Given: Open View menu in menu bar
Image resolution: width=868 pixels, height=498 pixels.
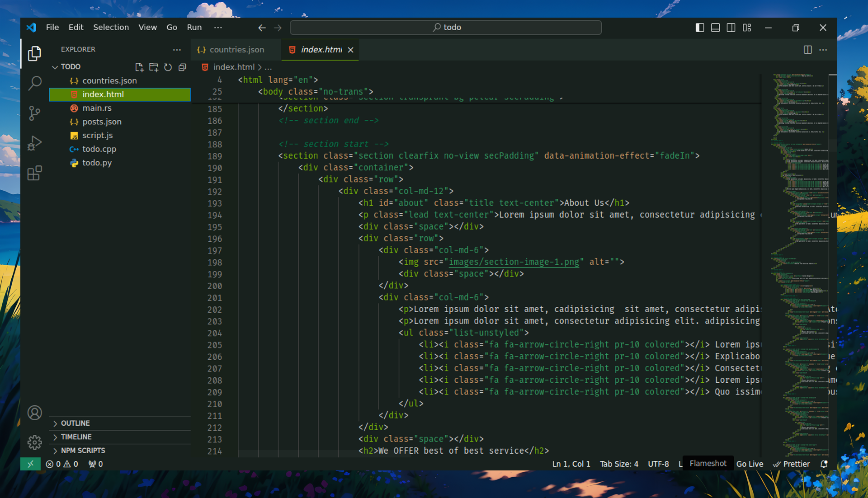Looking at the screenshot, I should click(x=146, y=27).
